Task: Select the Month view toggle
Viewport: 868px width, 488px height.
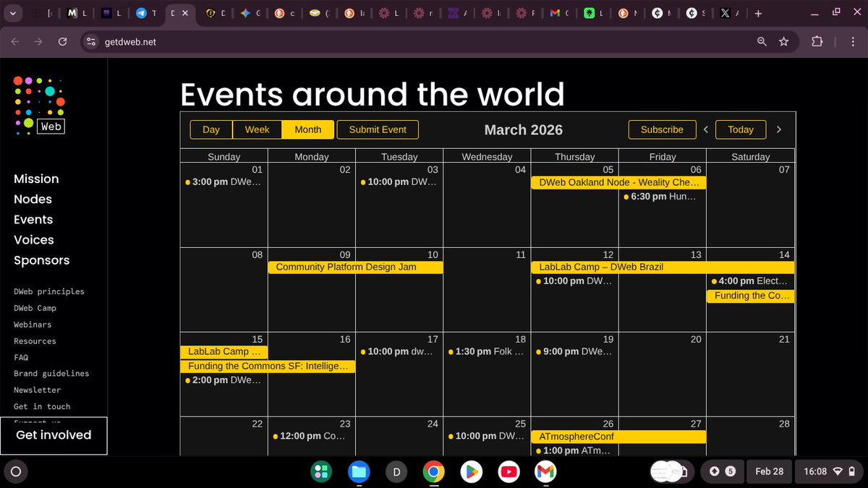Action: 308,129
